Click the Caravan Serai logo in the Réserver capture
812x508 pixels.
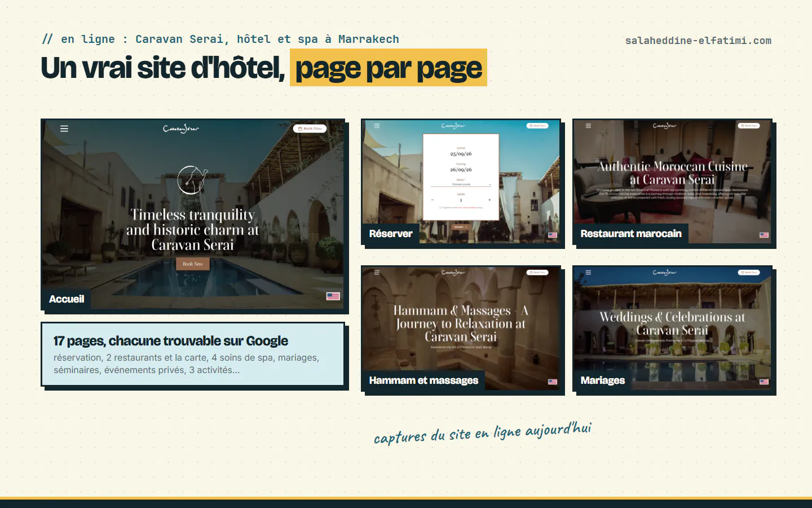(x=453, y=126)
